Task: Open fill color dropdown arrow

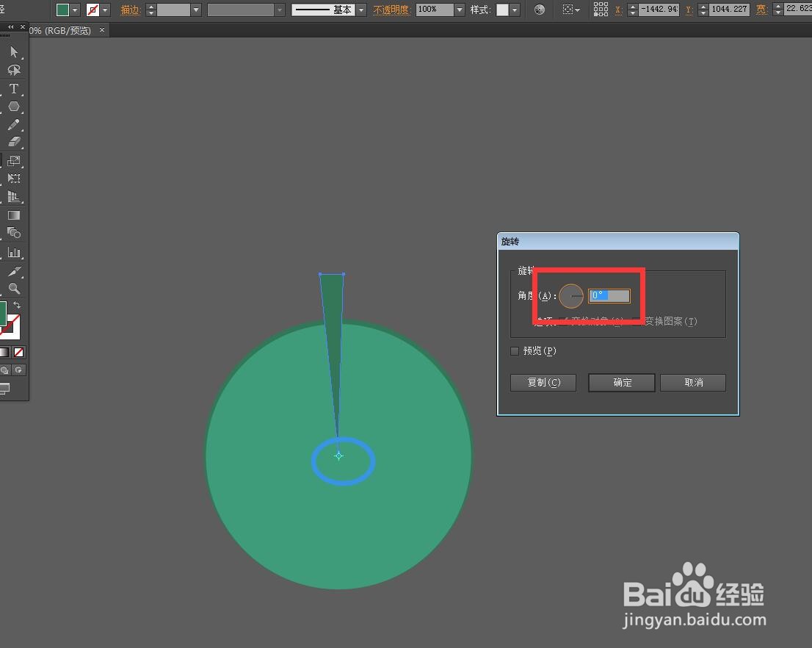Action: coord(75,10)
